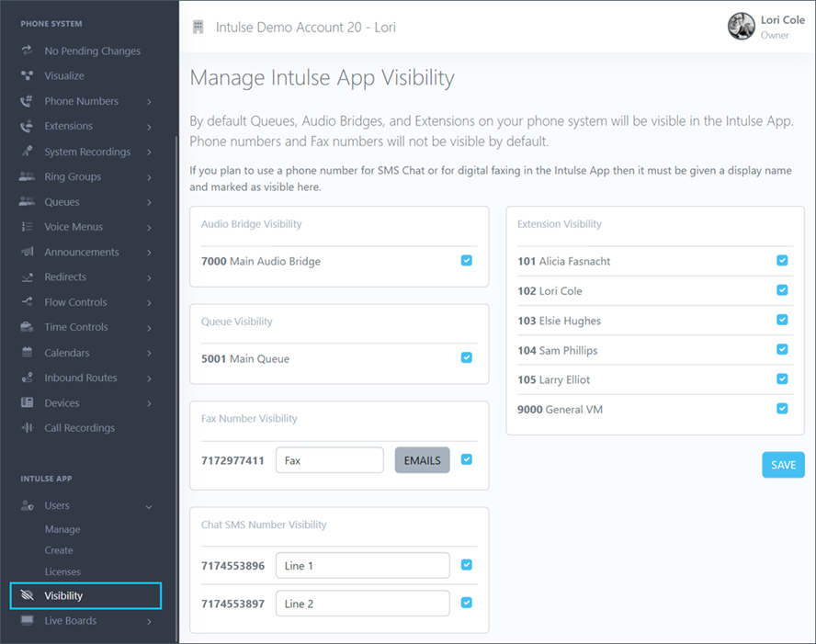Image resolution: width=816 pixels, height=644 pixels.
Task: Open Lori Cole profile avatar
Action: click(x=741, y=27)
